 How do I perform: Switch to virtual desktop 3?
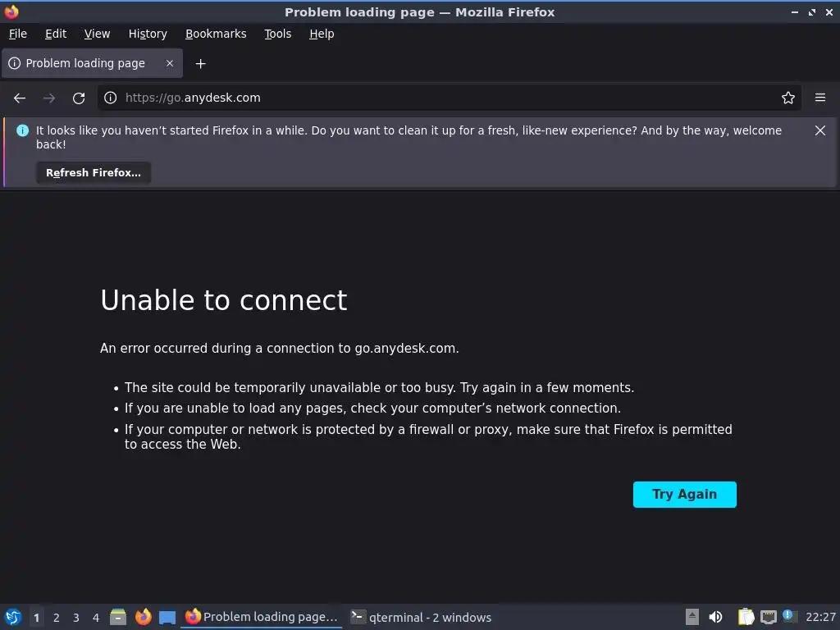(76, 618)
